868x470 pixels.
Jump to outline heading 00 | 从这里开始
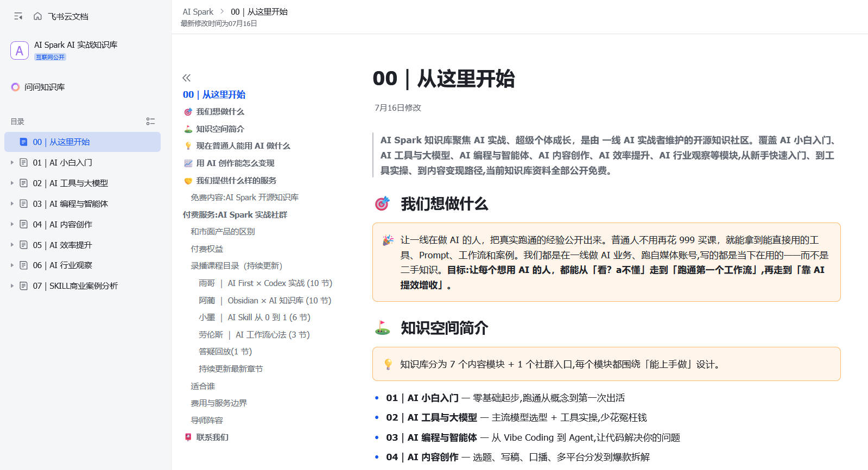pyautogui.click(x=214, y=94)
